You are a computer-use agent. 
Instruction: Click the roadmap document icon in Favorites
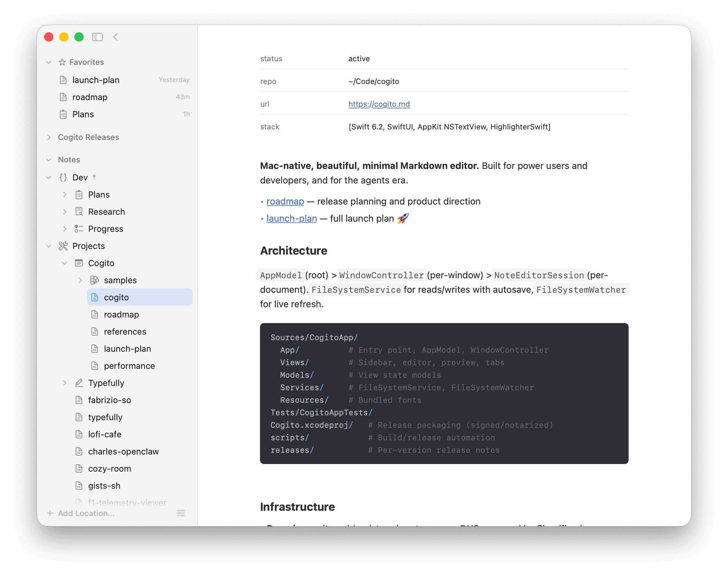click(63, 97)
